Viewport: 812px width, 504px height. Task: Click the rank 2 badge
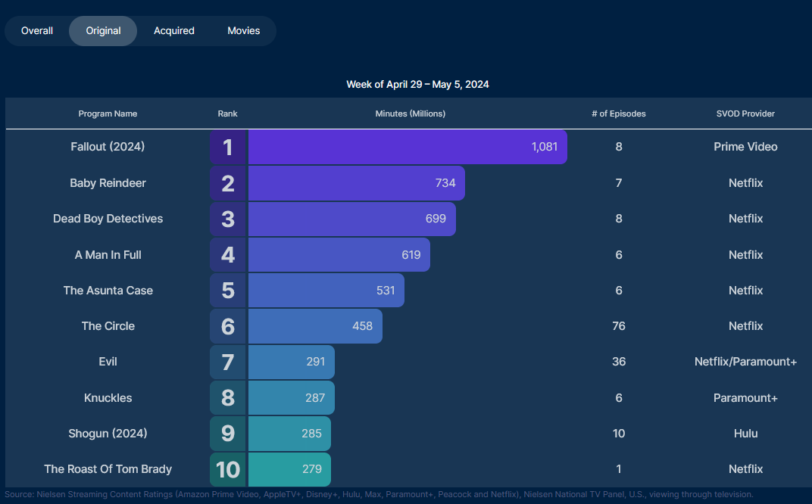click(x=228, y=183)
